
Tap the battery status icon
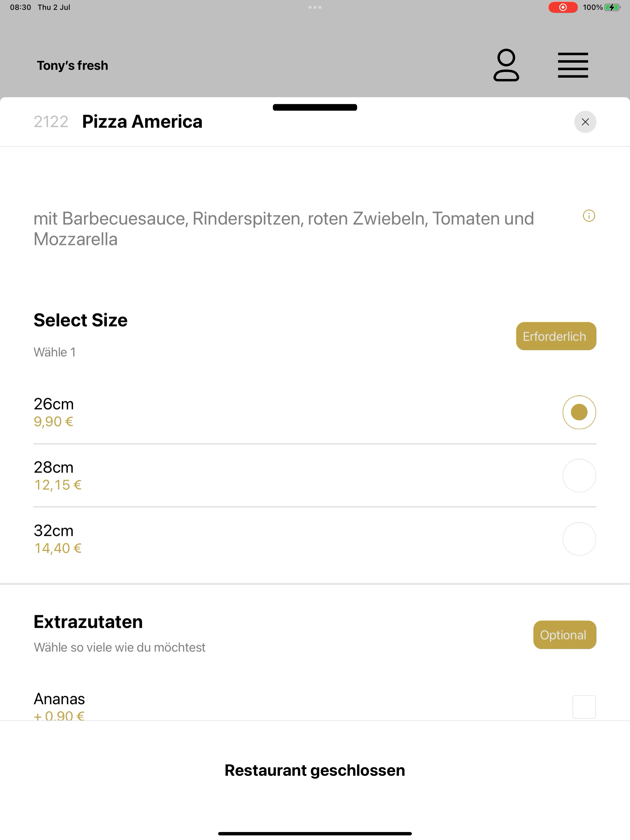point(612,7)
